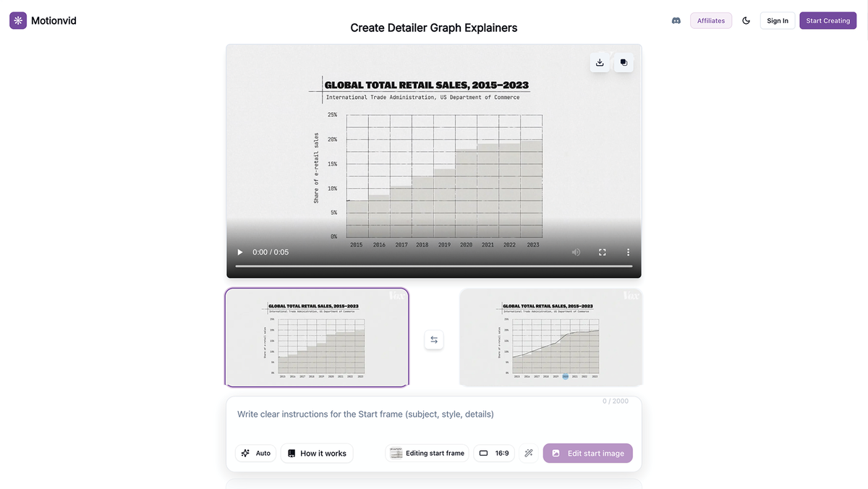
Task: Open the 16:9 aspect ratio selector
Action: point(494,453)
